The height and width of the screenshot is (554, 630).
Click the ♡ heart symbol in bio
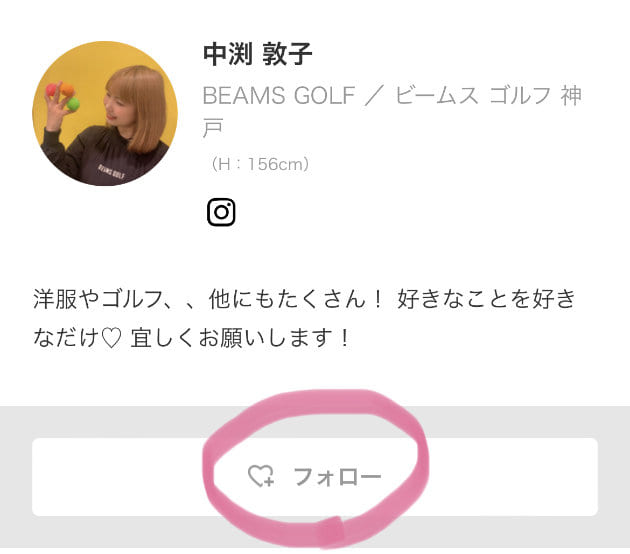click(x=111, y=338)
